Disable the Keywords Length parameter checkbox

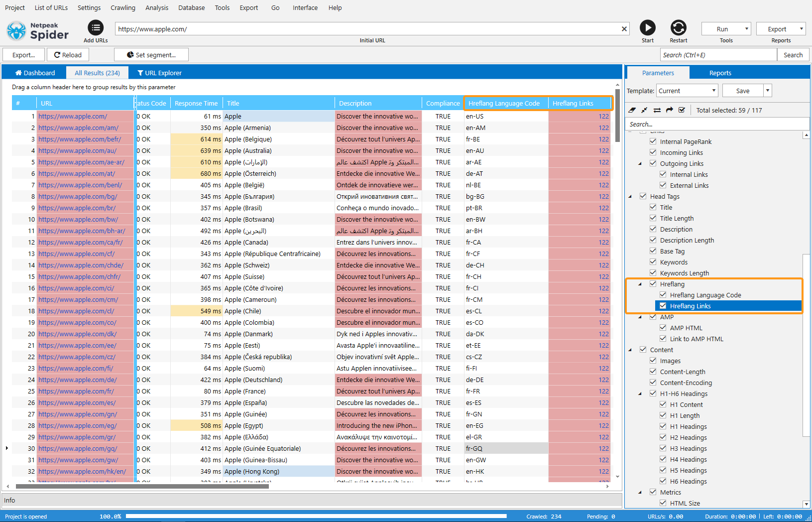[653, 273]
